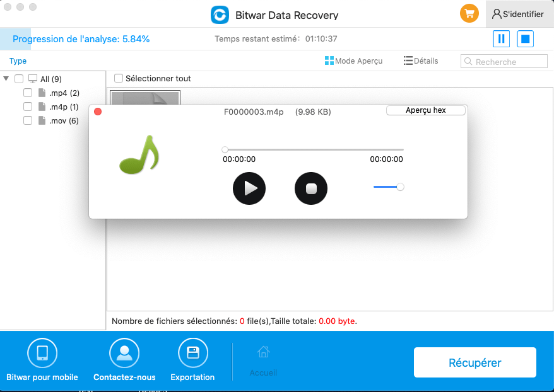
Task: Click the Bitwar Data Recovery logo
Action: [x=220, y=15]
